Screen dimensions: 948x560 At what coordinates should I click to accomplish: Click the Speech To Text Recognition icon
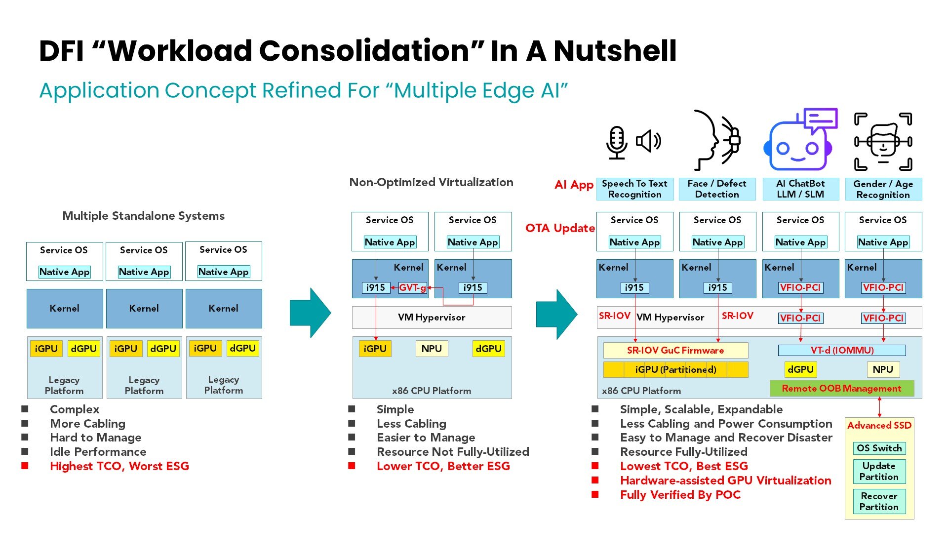620,140
